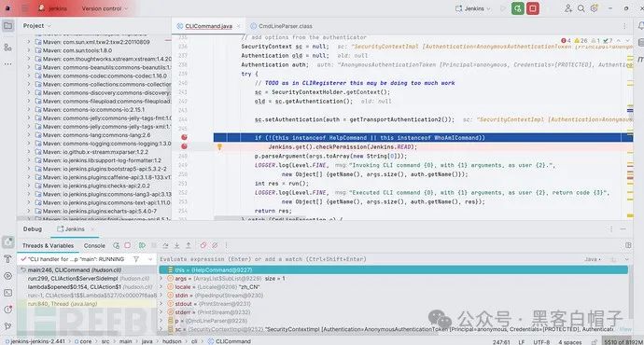644x345 pixels.
Task: Click Mute Breakpoints icon in debug toolbar
Action: click(x=215, y=245)
